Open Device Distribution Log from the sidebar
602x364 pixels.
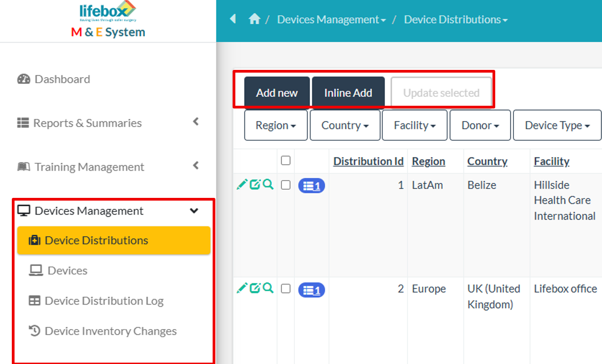104,300
